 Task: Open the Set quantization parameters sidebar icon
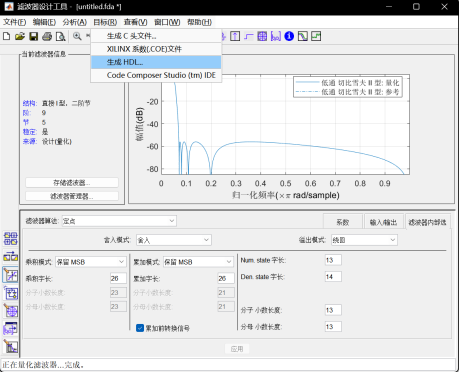click(11, 275)
